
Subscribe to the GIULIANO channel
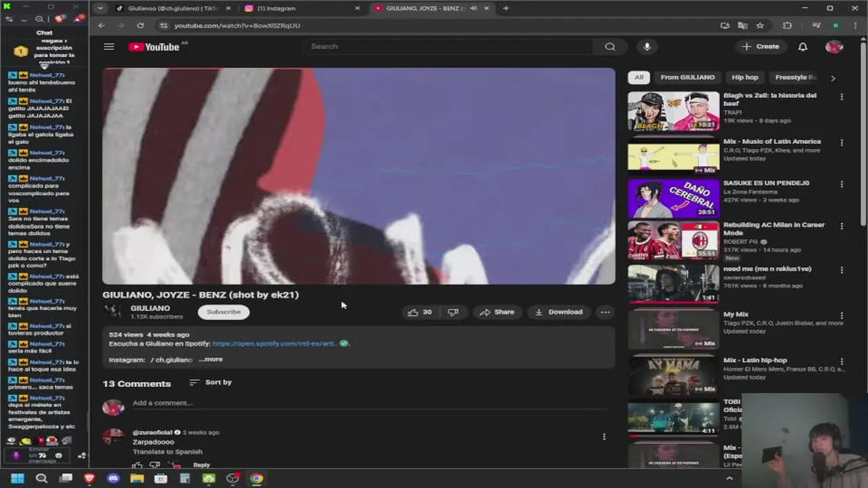[224, 312]
